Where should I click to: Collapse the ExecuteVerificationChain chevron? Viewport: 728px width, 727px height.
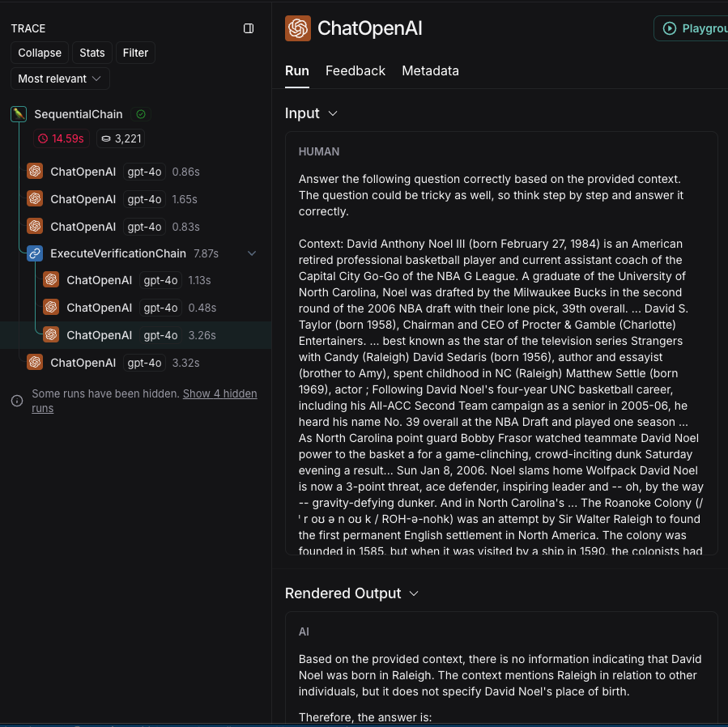pos(252,253)
